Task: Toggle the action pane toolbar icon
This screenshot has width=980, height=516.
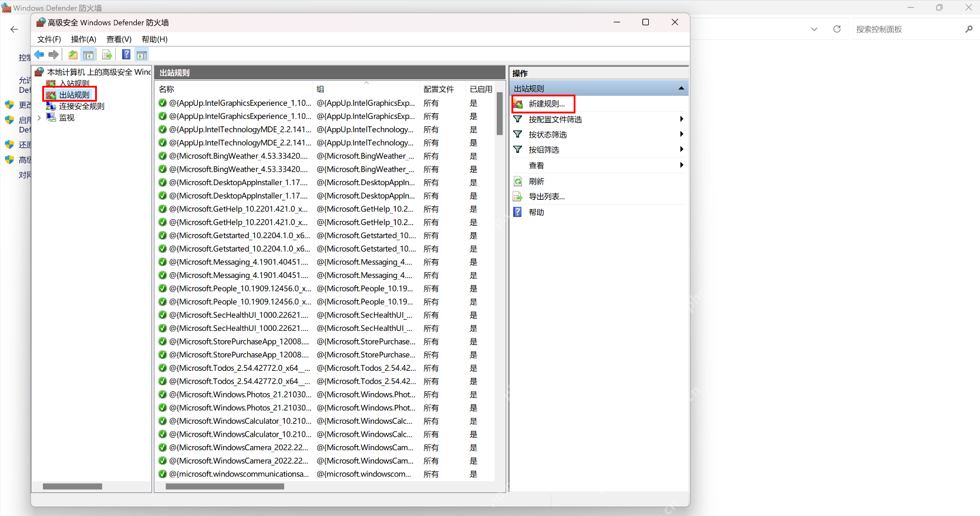Action: 142,55
